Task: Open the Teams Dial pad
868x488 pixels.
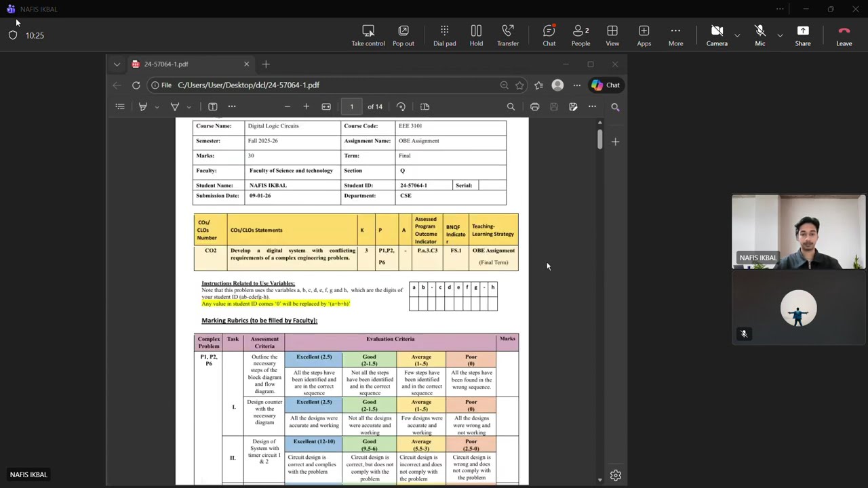Action: 444,36
